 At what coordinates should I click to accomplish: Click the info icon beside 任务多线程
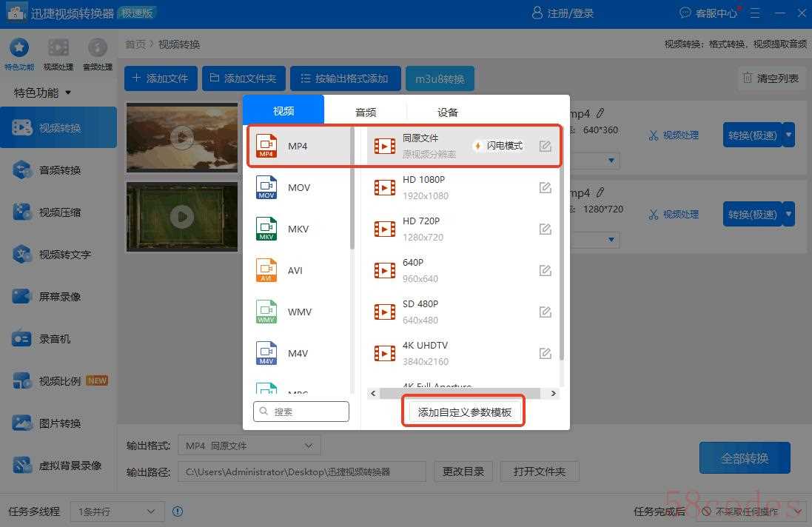[178, 511]
